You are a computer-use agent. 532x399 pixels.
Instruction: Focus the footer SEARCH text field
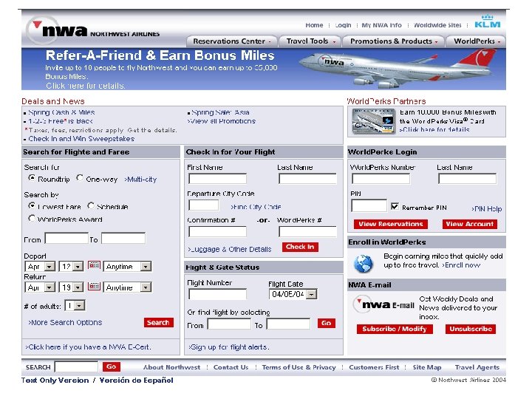pos(76,366)
